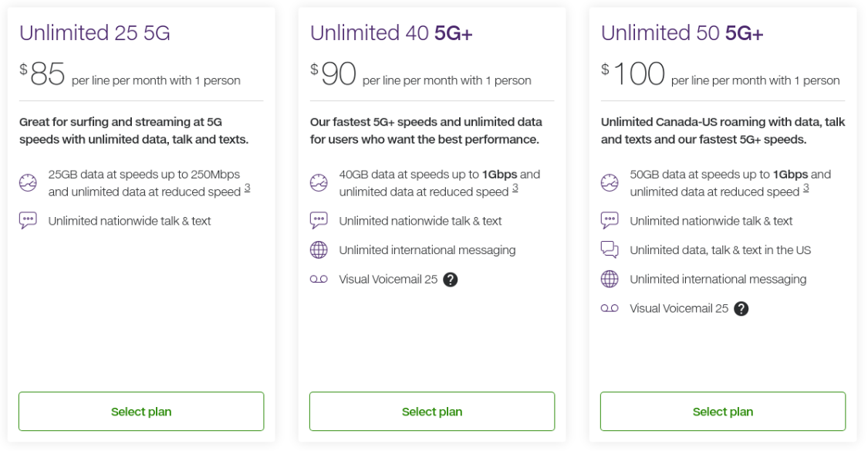
Task: Click speedometer icon in Unlimited 40 5G+ plan
Action: pos(319,183)
